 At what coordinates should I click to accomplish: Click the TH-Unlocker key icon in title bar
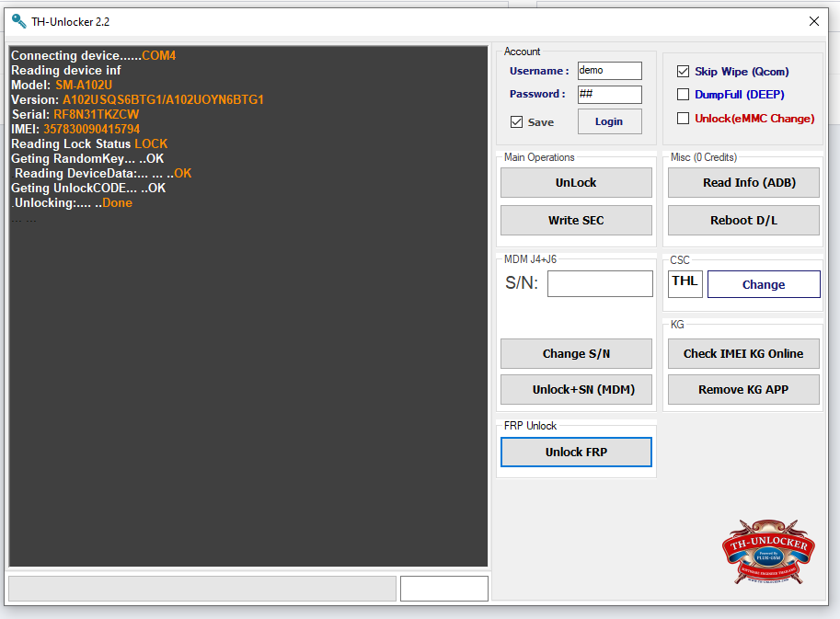coord(18,21)
